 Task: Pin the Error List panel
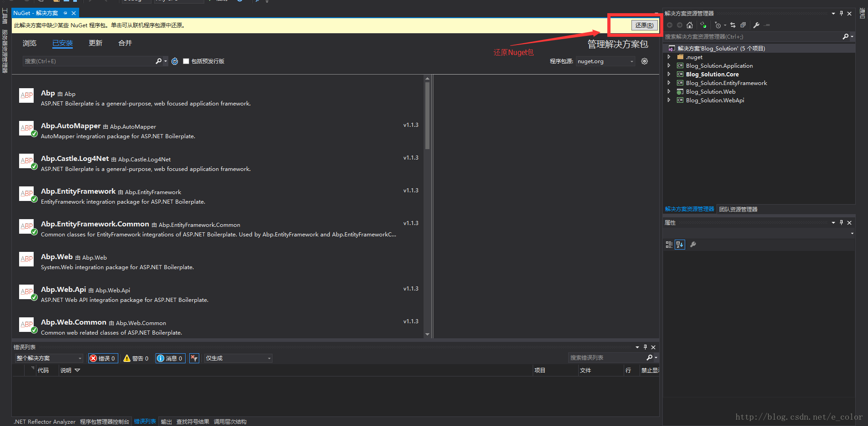(x=645, y=347)
